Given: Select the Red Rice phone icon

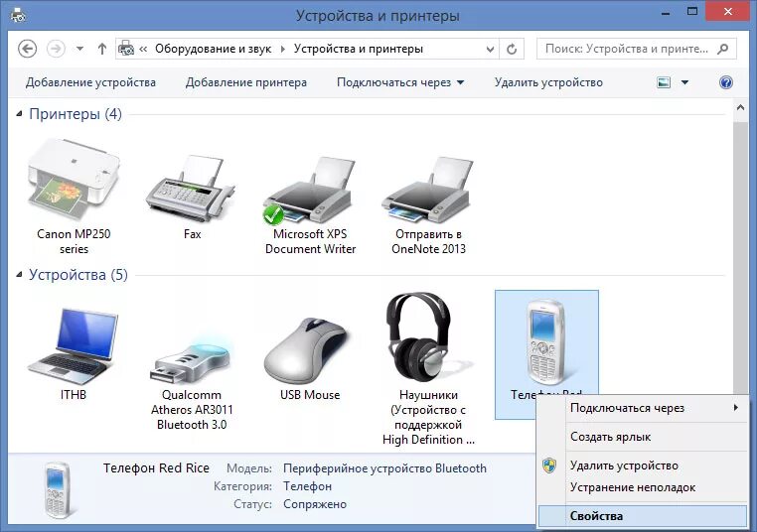Looking at the screenshot, I should click(x=545, y=342).
